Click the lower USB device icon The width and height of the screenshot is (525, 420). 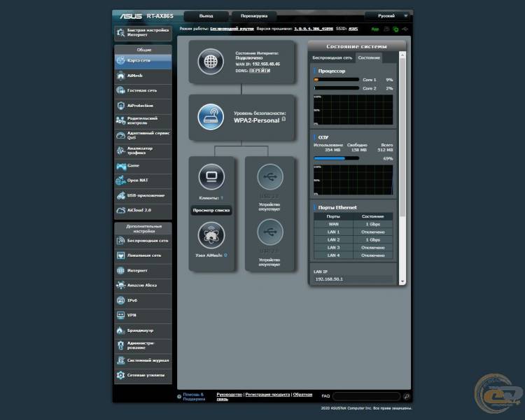point(270,232)
